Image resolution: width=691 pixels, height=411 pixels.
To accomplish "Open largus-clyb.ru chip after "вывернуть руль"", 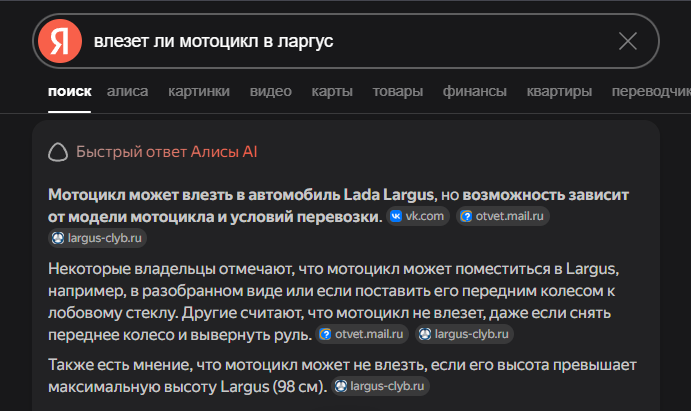I will 464,334.
